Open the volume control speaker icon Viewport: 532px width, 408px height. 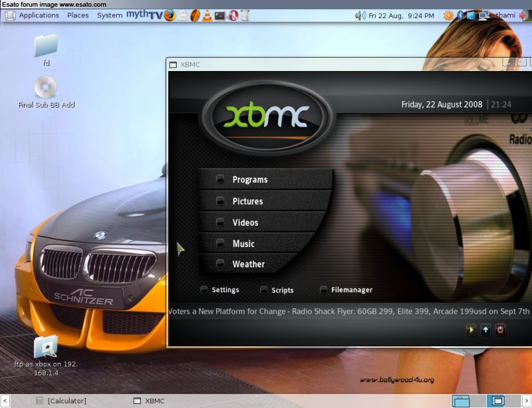tap(360, 15)
